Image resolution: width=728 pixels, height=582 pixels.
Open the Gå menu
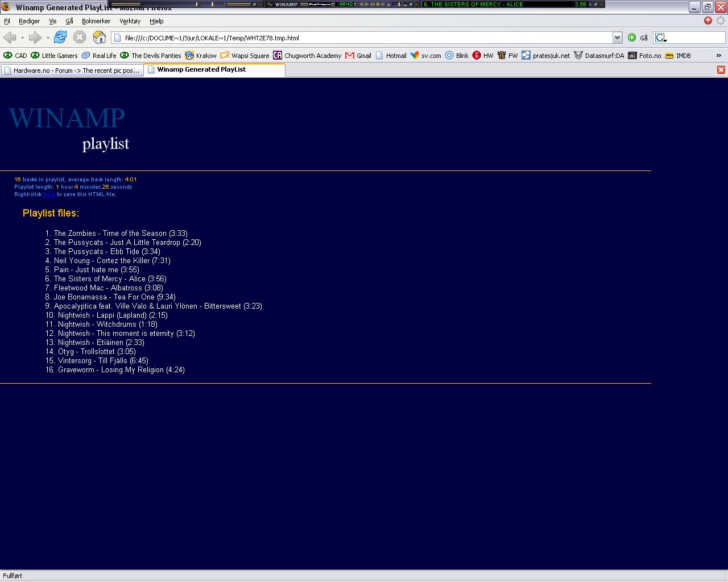69,21
